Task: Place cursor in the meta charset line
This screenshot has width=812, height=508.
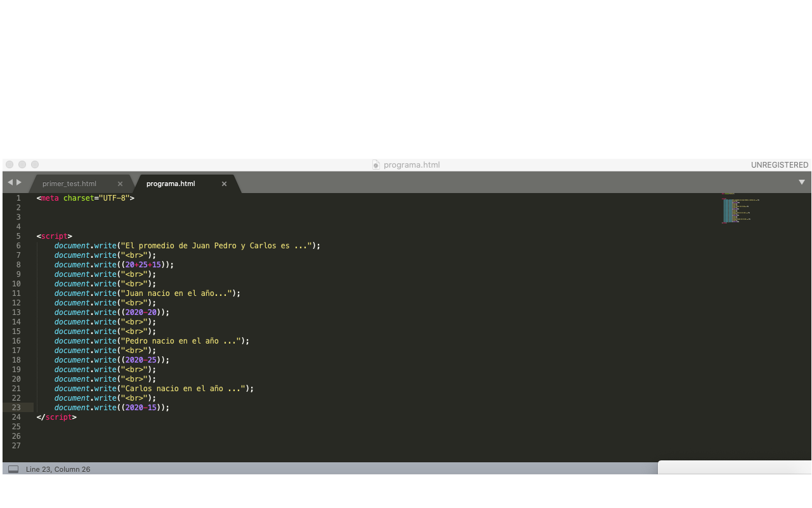Action: point(86,198)
